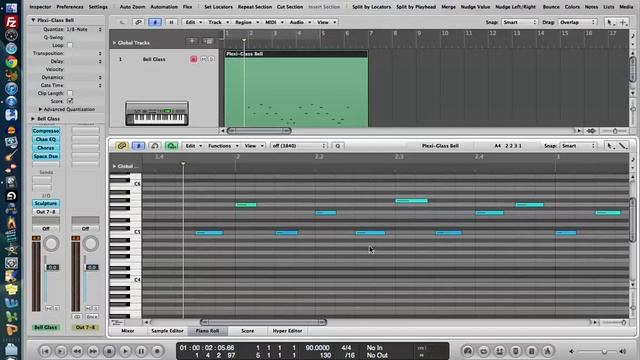Click the Sculpture instrument slot
640x360 pixels.
[x=46, y=203]
